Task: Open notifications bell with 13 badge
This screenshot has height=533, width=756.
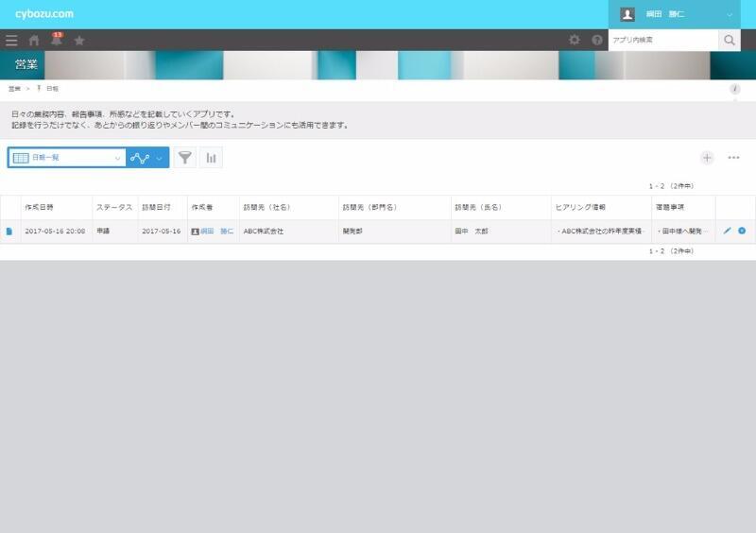Action: (x=56, y=40)
